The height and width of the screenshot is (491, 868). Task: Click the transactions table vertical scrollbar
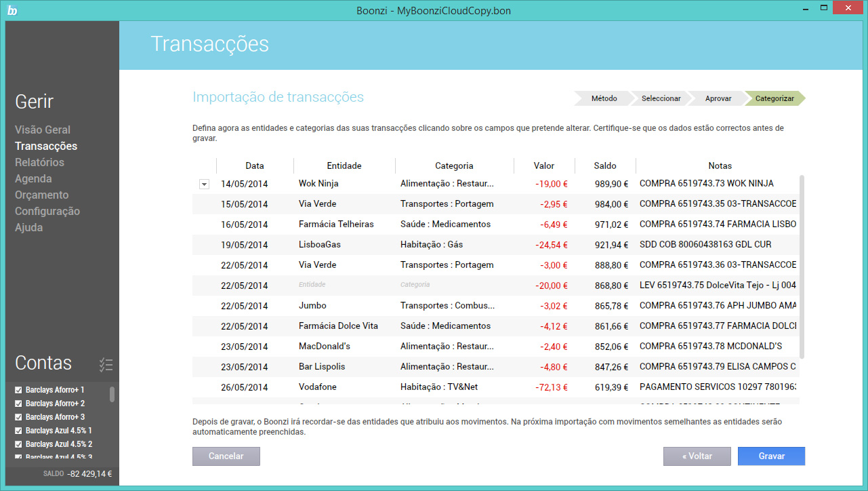click(802, 264)
